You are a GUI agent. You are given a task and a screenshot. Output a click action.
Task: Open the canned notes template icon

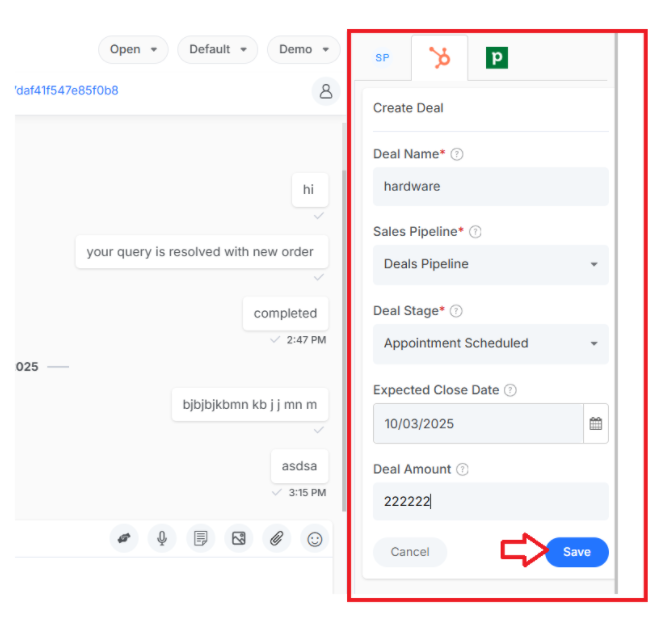pyautogui.click(x=200, y=539)
